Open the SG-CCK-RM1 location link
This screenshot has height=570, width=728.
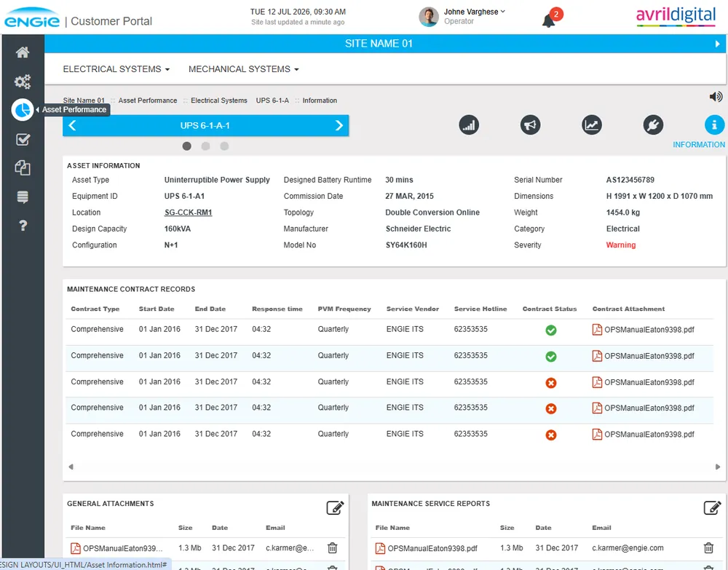click(188, 213)
